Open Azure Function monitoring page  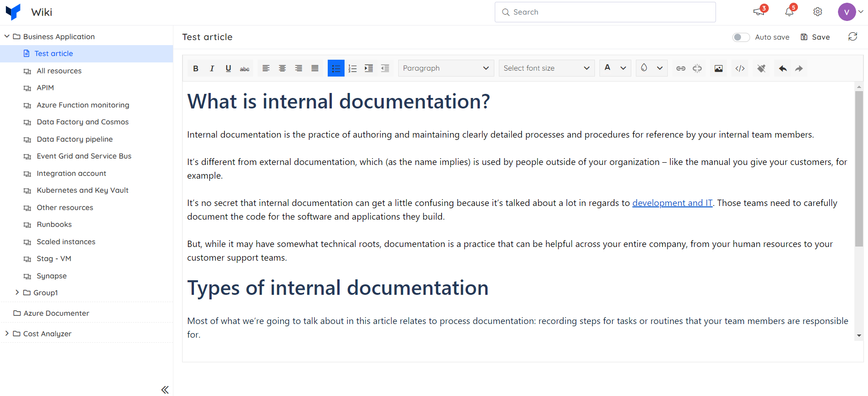pyautogui.click(x=83, y=105)
